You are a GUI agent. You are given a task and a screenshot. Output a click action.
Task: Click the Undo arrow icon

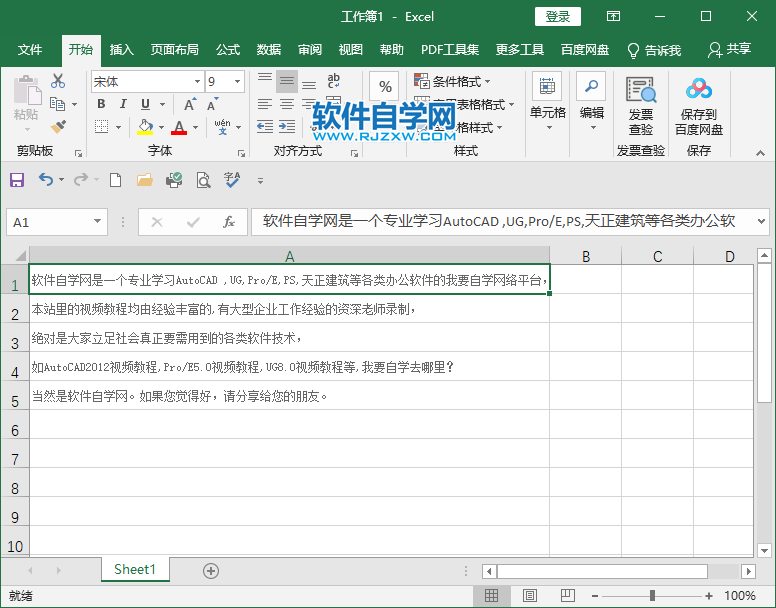(46, 180)
